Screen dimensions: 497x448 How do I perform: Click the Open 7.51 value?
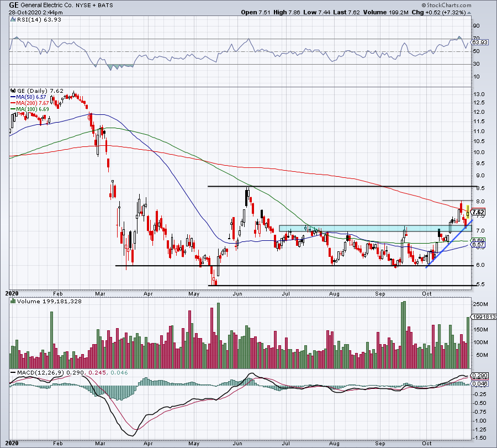click(256, 12)
